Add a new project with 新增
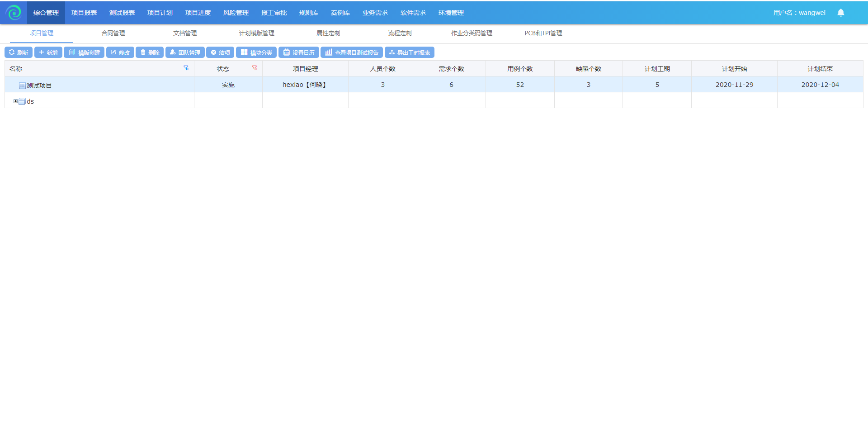Viewport: 868px width, 439px height. click(48, 52)
